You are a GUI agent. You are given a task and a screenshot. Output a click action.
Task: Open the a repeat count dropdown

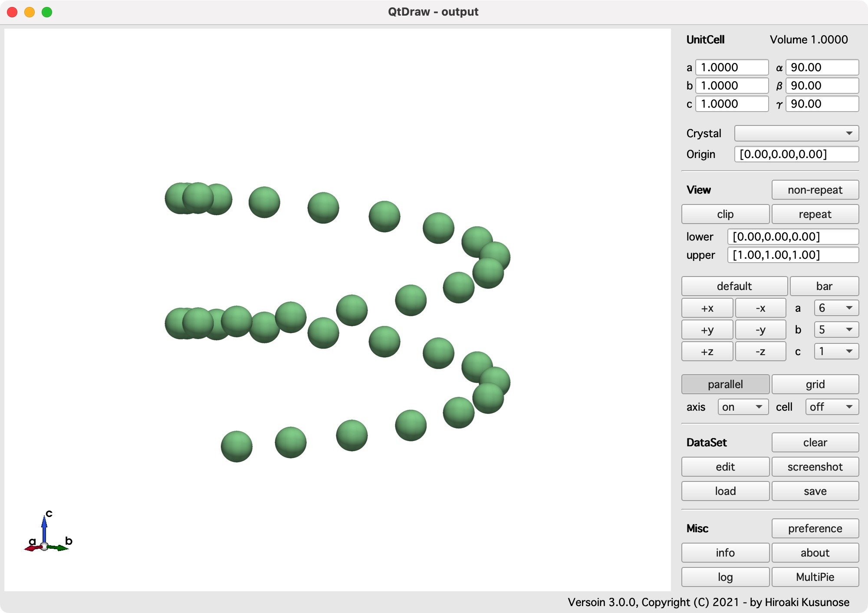(x=836, y=308)
